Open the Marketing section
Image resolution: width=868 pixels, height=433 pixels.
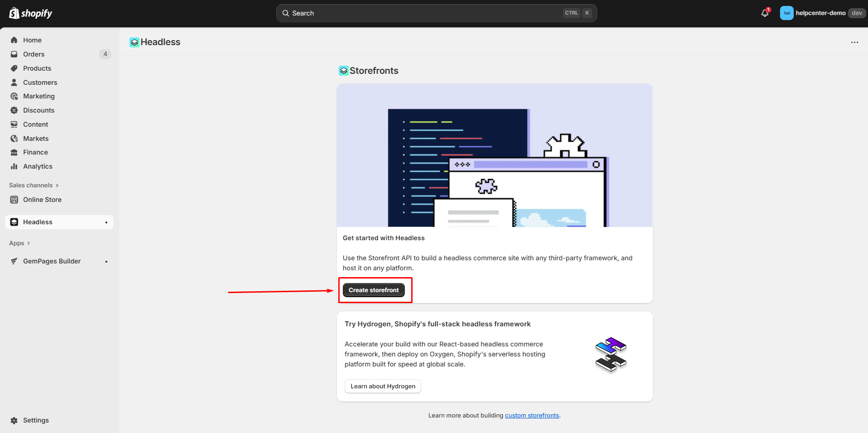[14, 96]
